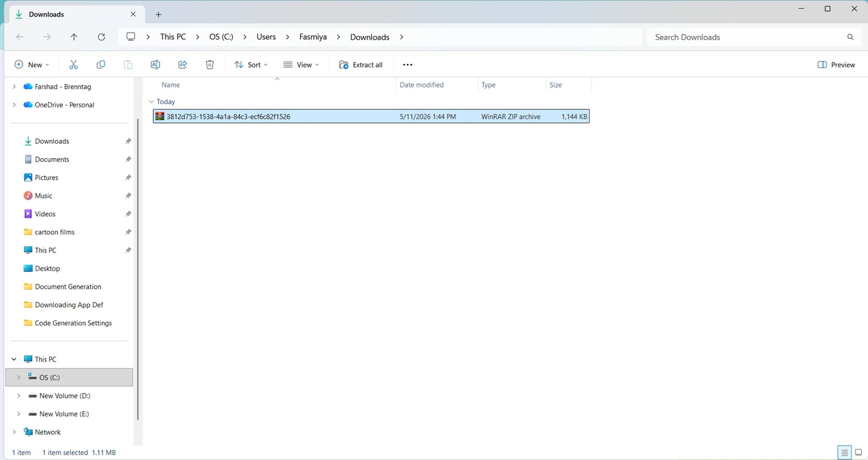Click the Copy icon in toolbar
The height and width of the screenshot is (460, 868).
101,65
